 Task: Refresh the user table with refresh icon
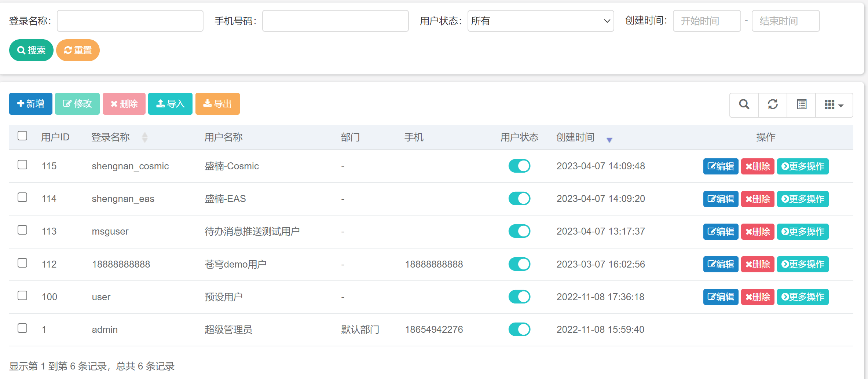[x=773, y=105]
